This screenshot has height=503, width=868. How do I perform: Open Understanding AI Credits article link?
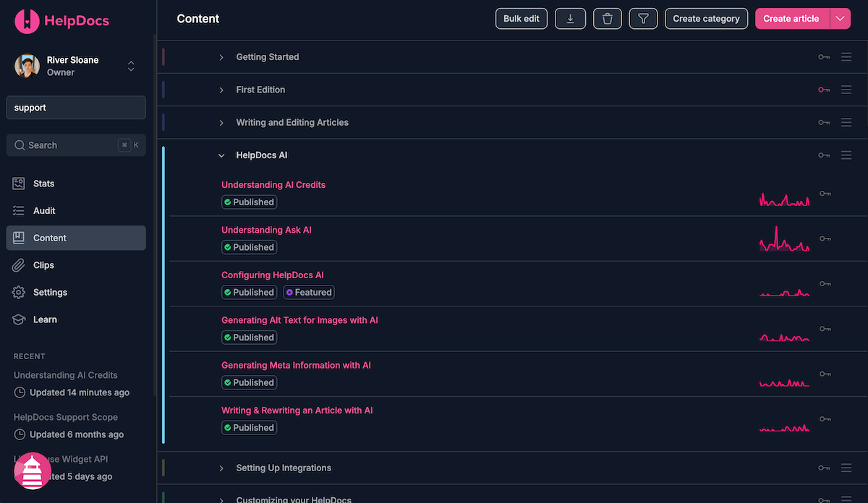point(273,185)
